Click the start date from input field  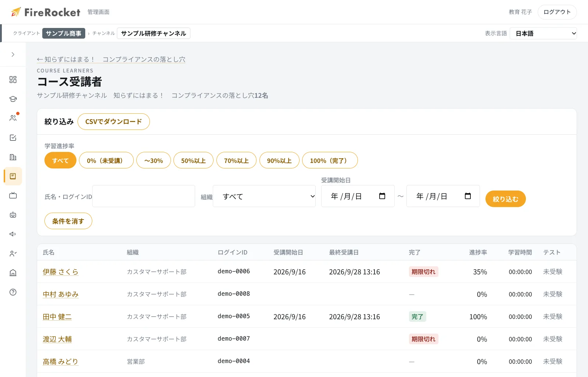[358, 196]
